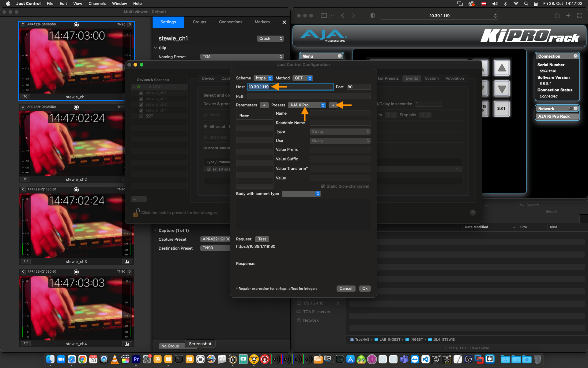
Task: Open the Safari tab overview icon
Action: (x=579, y=16)
